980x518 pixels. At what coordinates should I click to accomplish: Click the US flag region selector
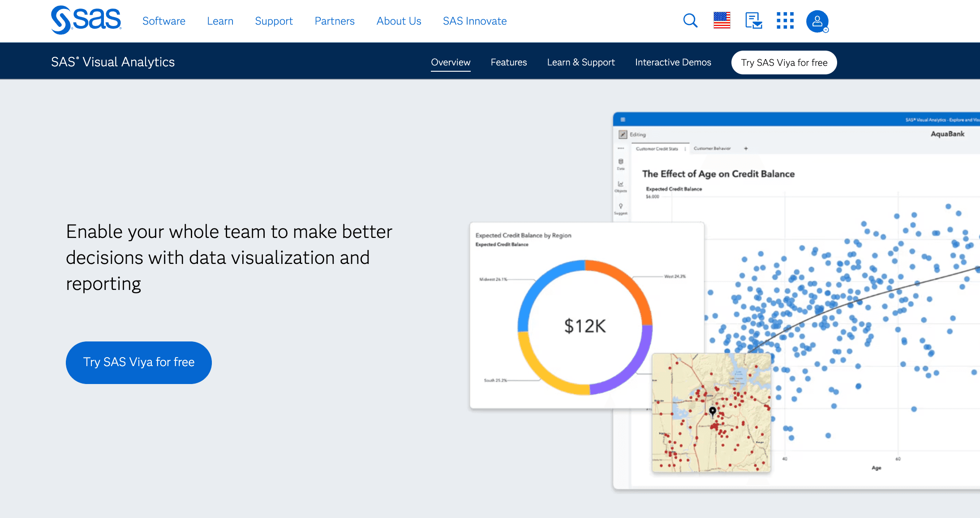[722, 21]
